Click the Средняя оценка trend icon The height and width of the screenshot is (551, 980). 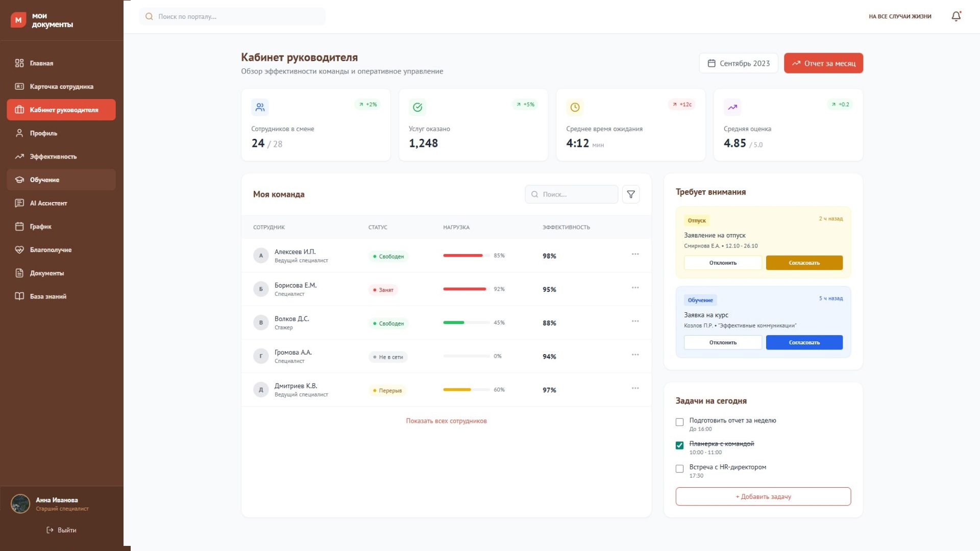732,107
